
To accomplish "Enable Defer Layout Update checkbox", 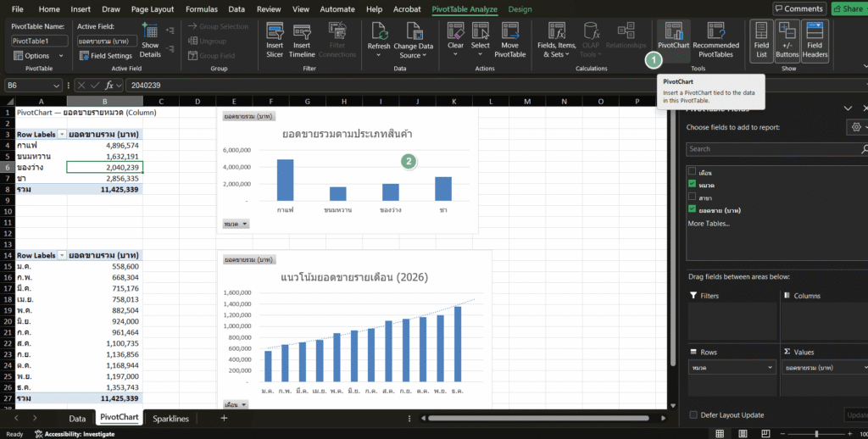I will pyautogui.click(x=693, y=414).
